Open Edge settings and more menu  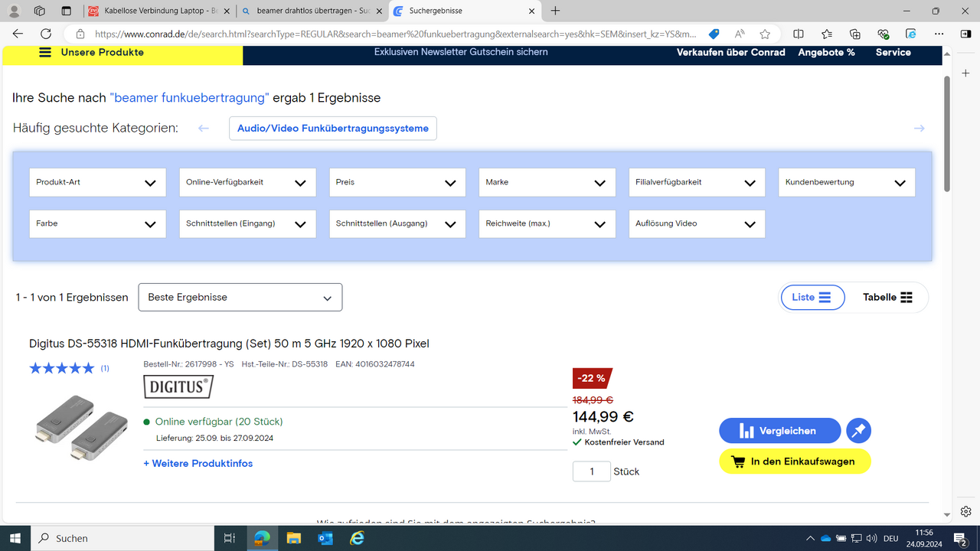coord(939,34)
